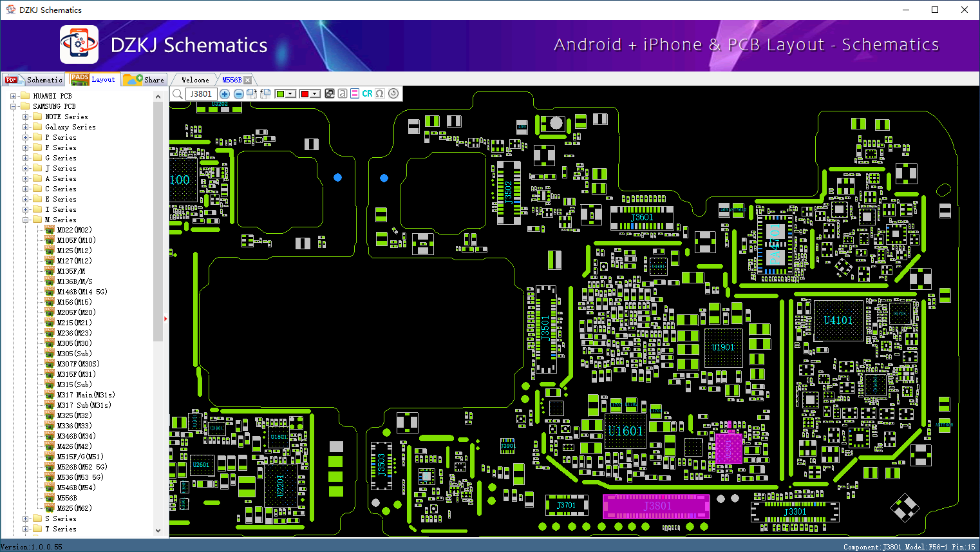
Task: Select the J Series folder
Action: (61, 168)
